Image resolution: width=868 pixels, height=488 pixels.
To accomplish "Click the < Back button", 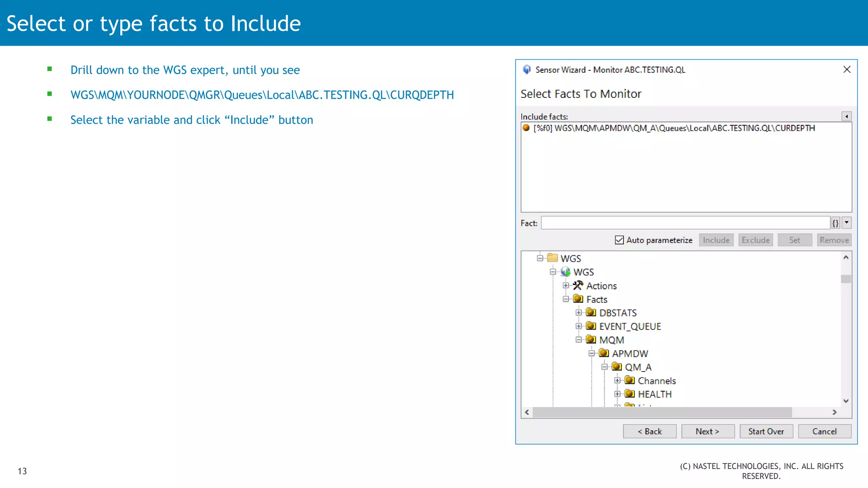I will tap(649, 431).
